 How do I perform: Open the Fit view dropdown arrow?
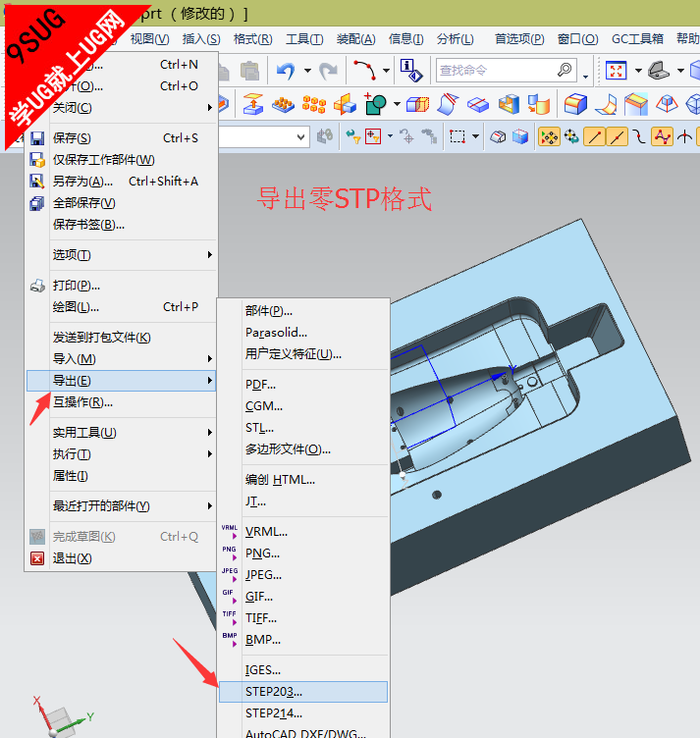638,71
